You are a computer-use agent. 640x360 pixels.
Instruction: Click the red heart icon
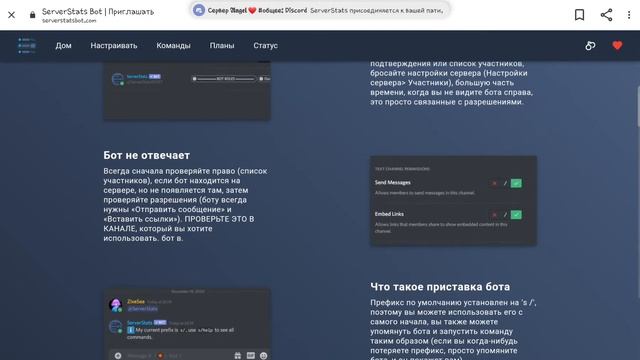(x=617, y=46)
